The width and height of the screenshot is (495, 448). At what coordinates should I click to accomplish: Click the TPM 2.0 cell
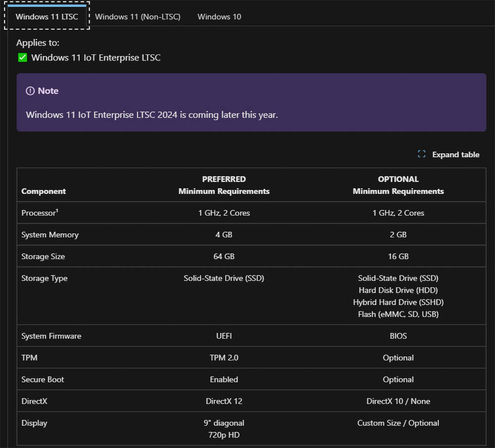tap(224, 357)
